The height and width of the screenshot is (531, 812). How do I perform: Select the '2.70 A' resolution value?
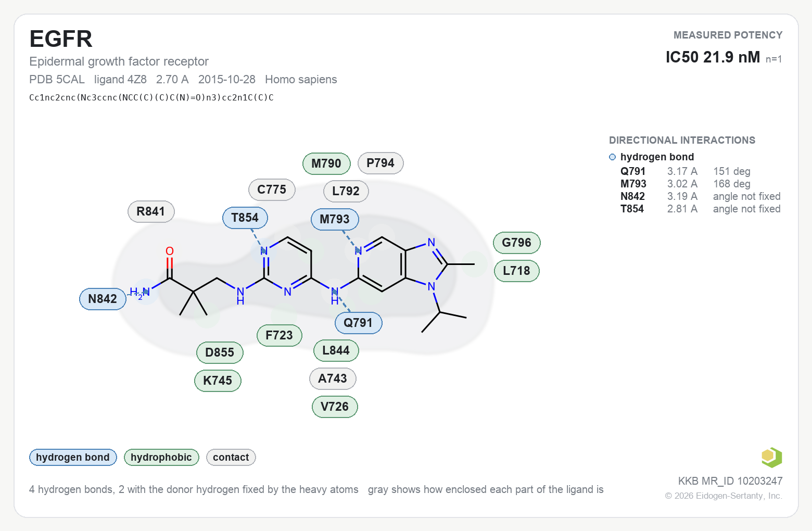[172, 80]
